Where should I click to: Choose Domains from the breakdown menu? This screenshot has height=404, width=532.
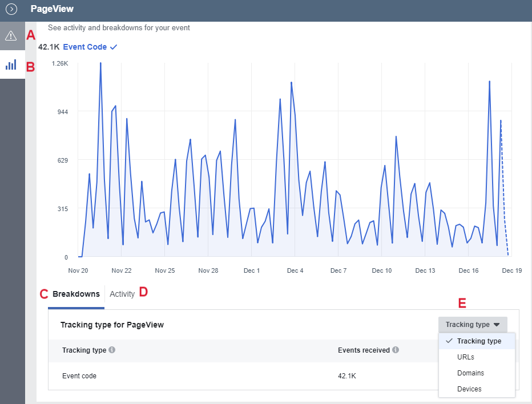coord(470,373)
